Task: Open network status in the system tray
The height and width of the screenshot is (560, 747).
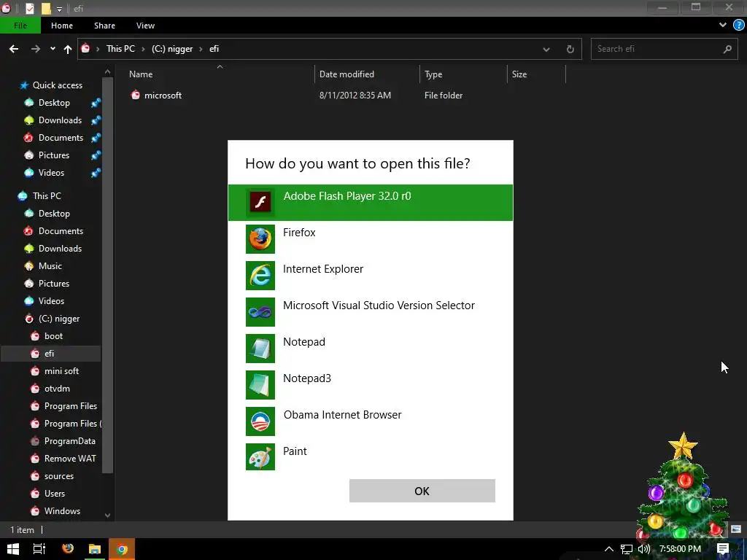Action: pyautogui.click(x=627, y=549)
